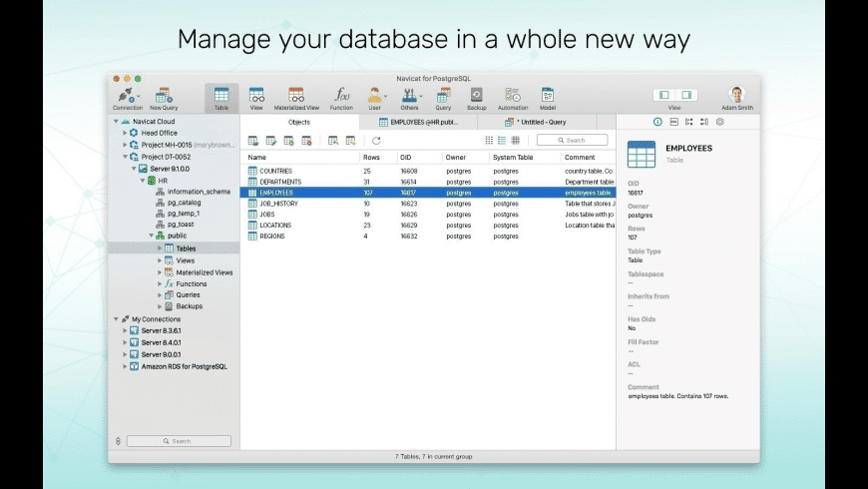Open the View objects toolbar icon

point(256,99)
